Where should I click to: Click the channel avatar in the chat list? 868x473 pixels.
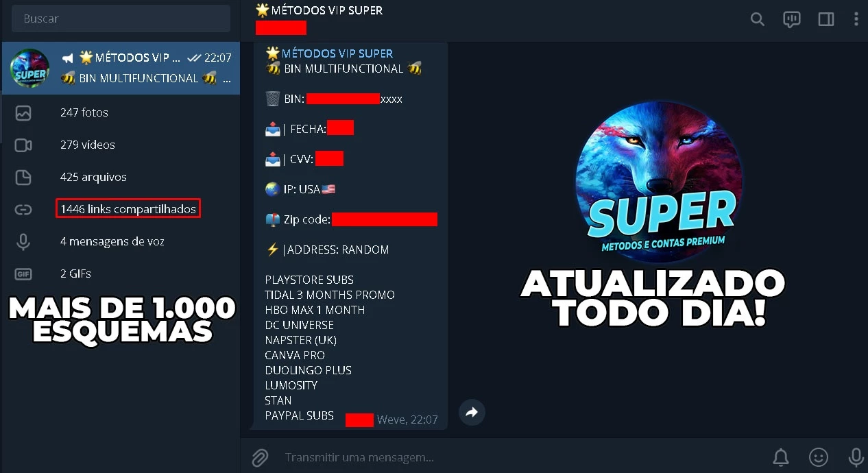[29, 69]
